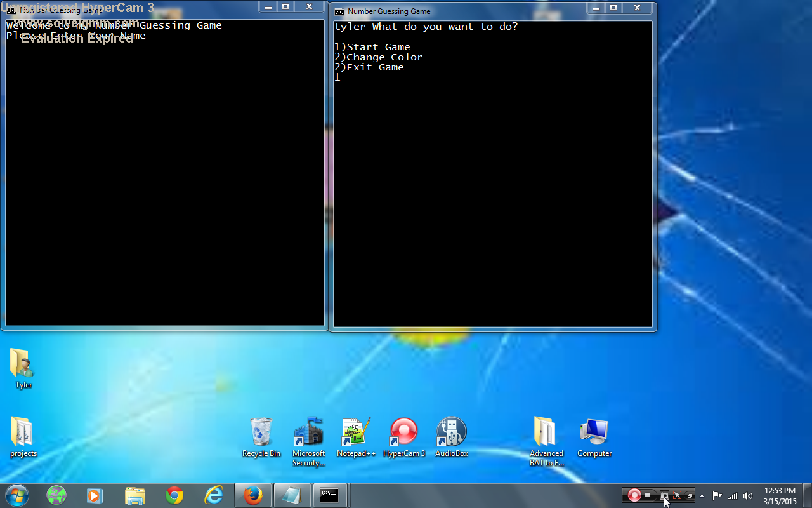Viewport: 812px width, 508px height.
Task: Open the system volume control
Action: pyautogui.click(x=748, y=495)
